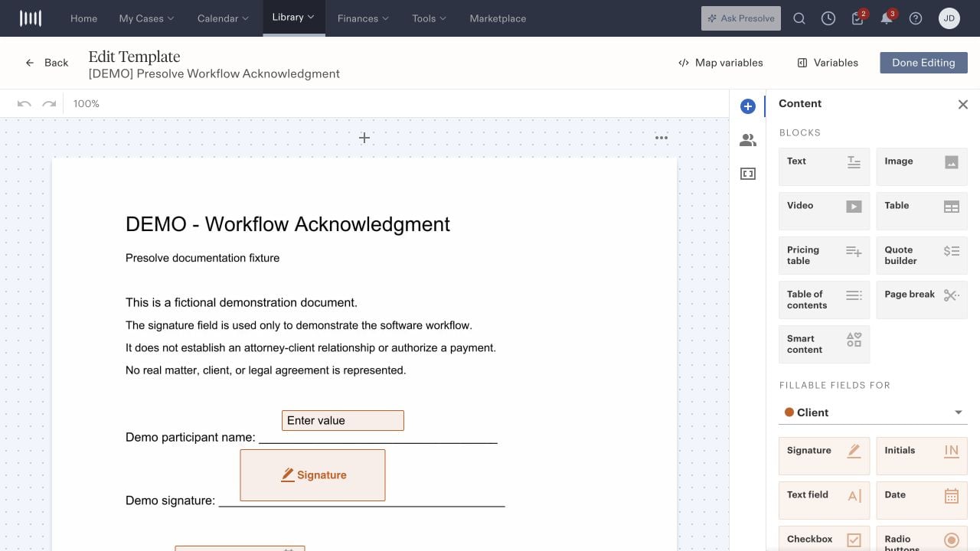Image resolution: width=980 pixels, height=551 pixels.
Task: Add a Video block
Action: [824, 211]
